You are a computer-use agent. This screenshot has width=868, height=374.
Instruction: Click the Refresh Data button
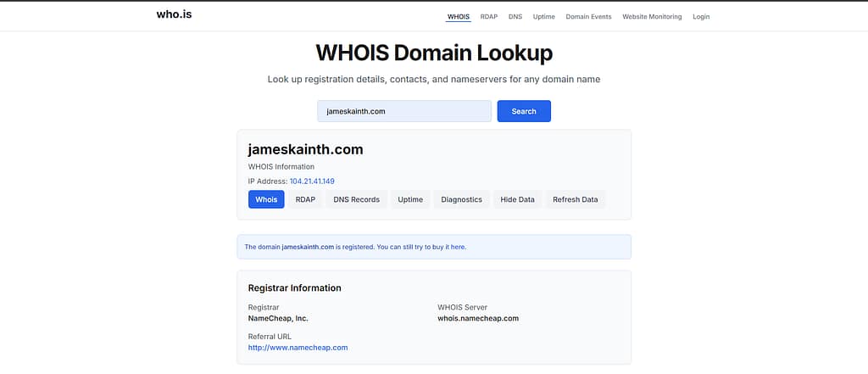coord(575,199)
